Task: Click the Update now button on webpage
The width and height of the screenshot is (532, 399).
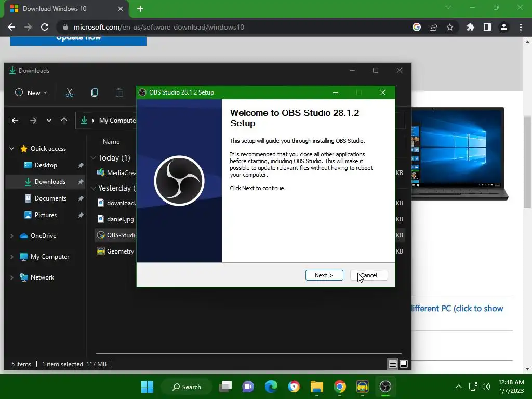Action: tap(78, 41)
